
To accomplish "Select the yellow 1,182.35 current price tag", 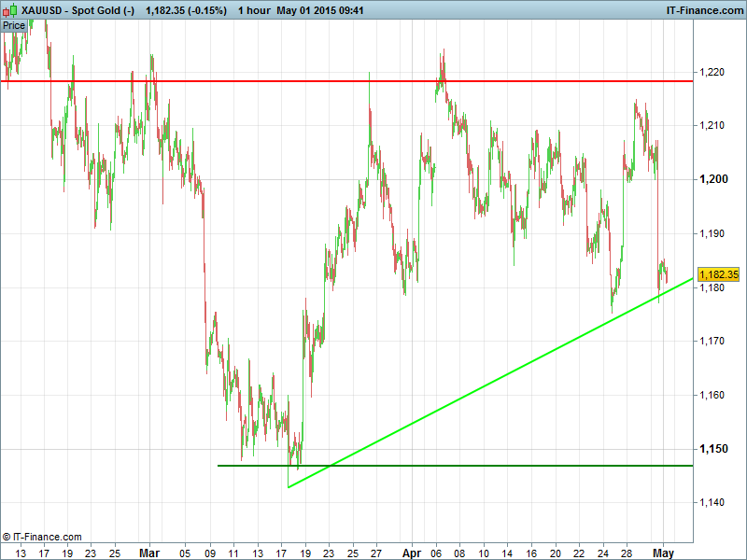I will (x=718, y=274).
